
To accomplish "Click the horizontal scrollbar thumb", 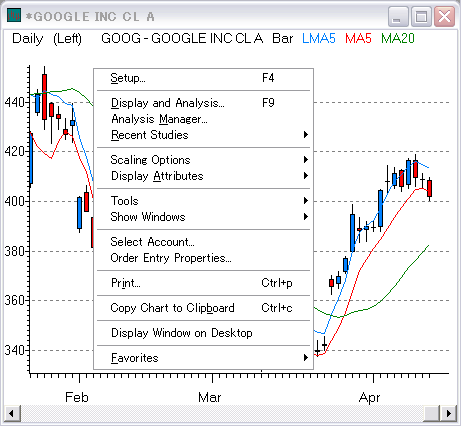I will (432, 414).
